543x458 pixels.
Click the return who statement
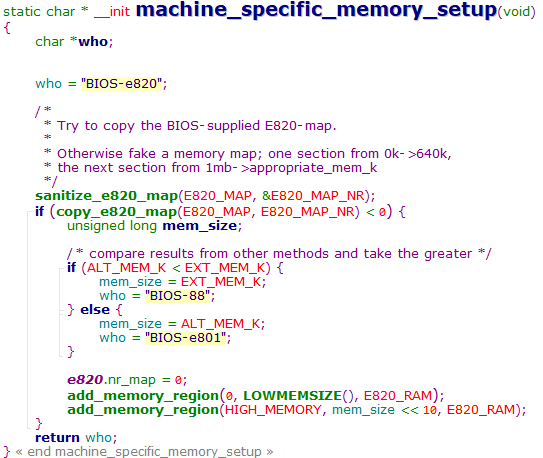point(76,438)
